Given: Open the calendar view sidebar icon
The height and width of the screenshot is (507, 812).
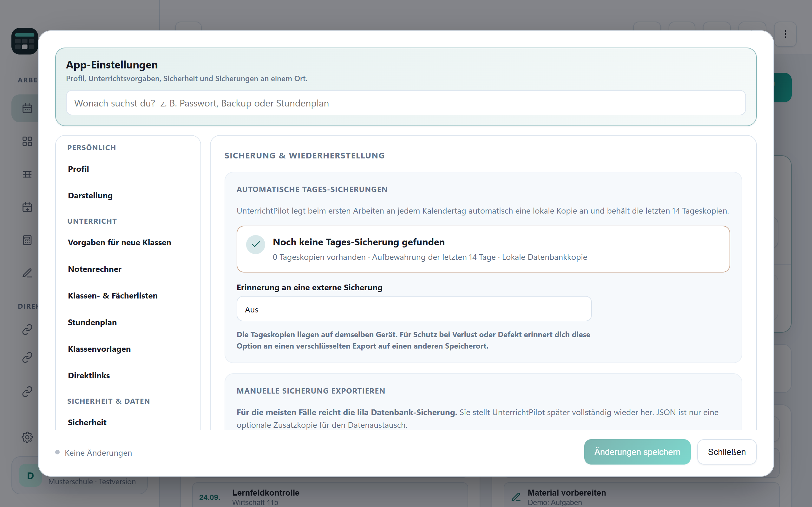Looking at the screenshot, I should [x=27, y=108].
